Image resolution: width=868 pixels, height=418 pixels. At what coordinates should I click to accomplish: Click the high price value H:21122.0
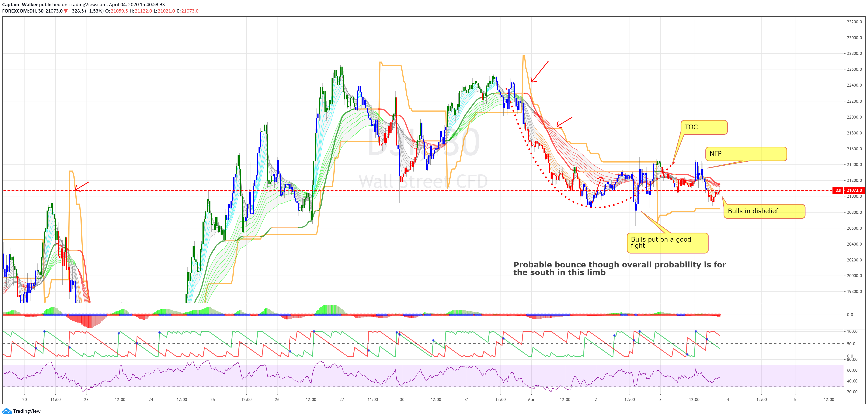click(x=141, y=11)
